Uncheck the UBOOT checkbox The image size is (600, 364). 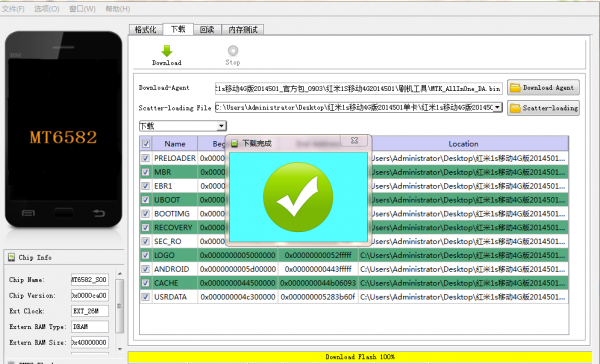145,200
